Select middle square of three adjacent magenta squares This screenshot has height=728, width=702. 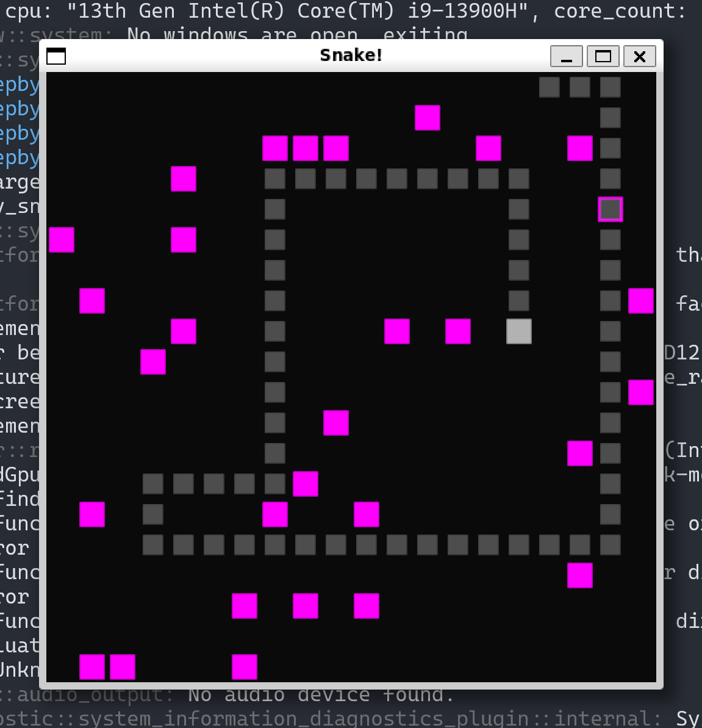[306, 148]
